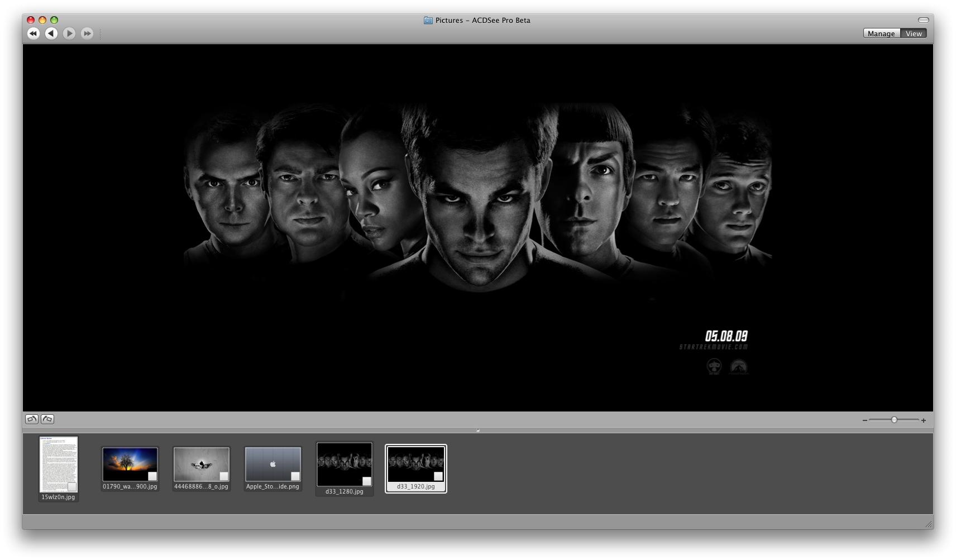Select the View mode tab
Viewport: 956px width, 560px height.
tap(914, 33)
